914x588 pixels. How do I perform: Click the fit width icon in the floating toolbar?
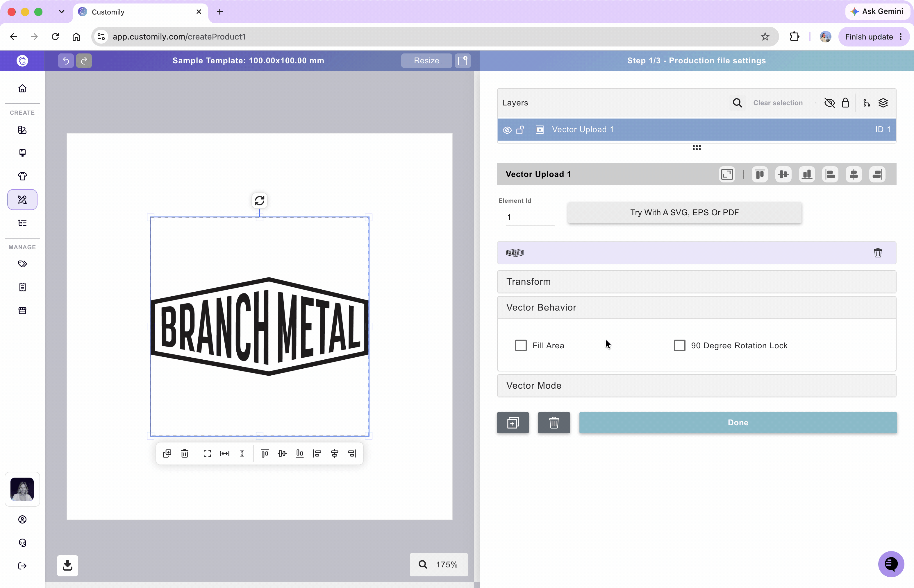pyautogui.click(x=225, y=453)
